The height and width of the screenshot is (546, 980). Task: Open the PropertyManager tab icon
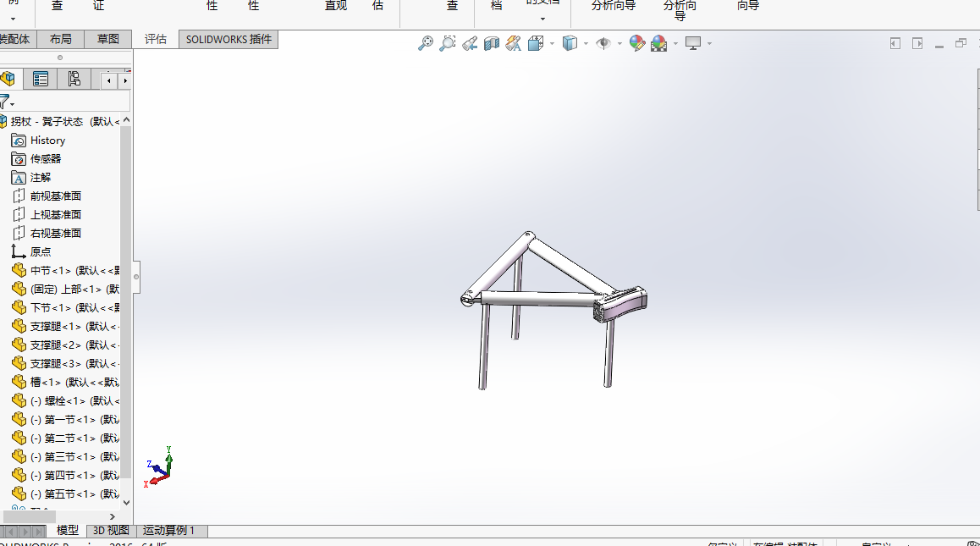pyautogui.click(x=40, y=80)
